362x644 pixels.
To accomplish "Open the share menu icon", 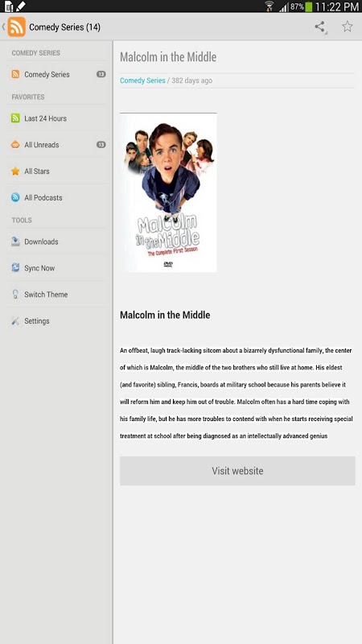I will coord(319,27).
